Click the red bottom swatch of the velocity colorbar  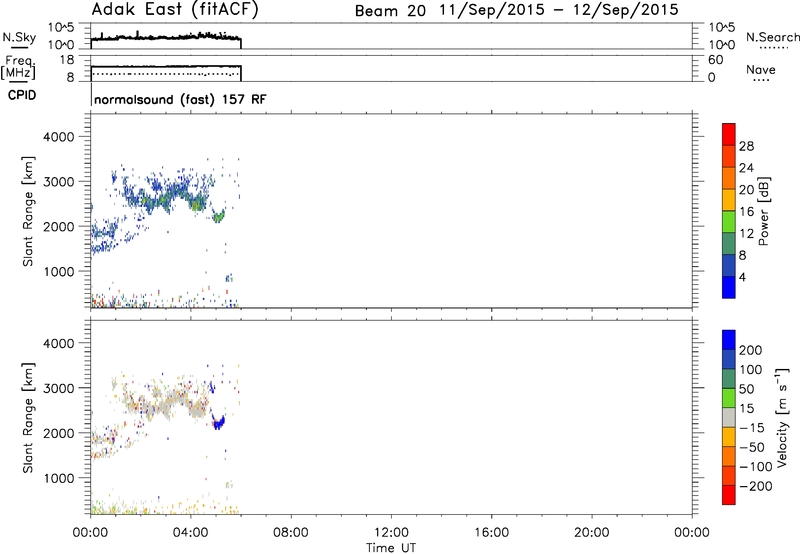(x=729, y=495)
